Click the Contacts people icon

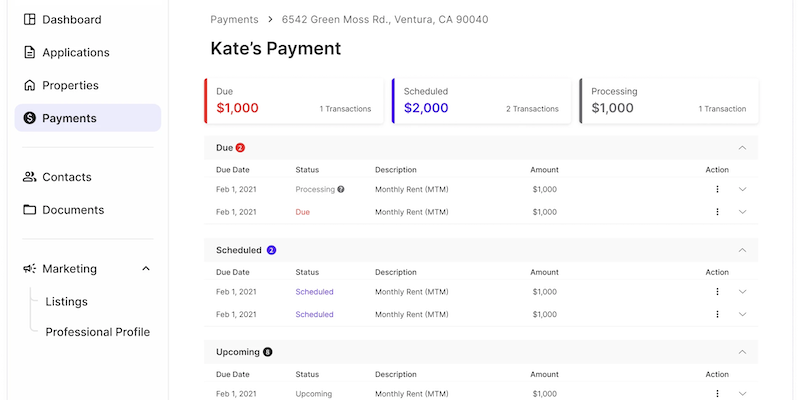(30, 177)
